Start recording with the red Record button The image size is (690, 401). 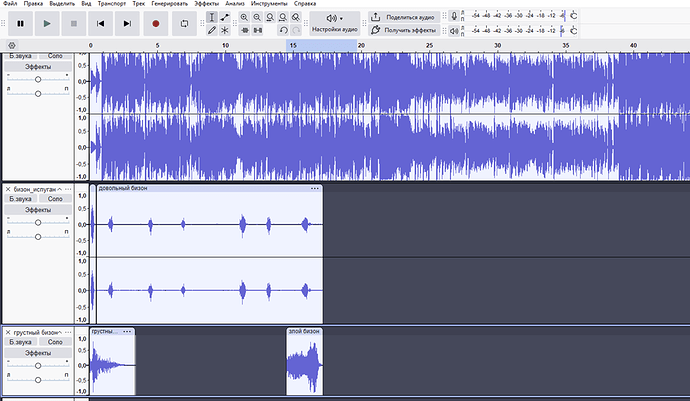point(155,24)
